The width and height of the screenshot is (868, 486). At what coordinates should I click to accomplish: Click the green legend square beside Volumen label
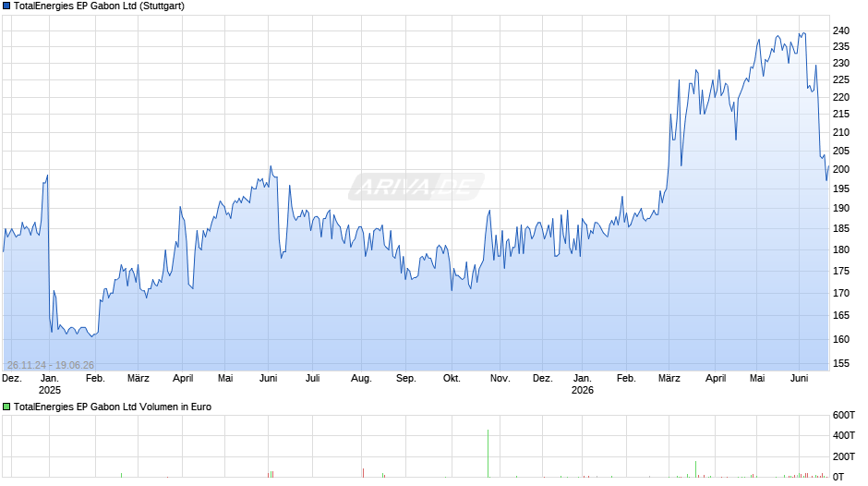[x=6, y=407]
